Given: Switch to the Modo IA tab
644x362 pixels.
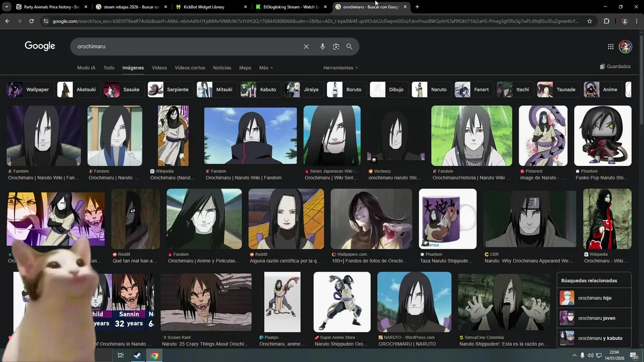Looking at the screenshot, I should pos(86,68).
